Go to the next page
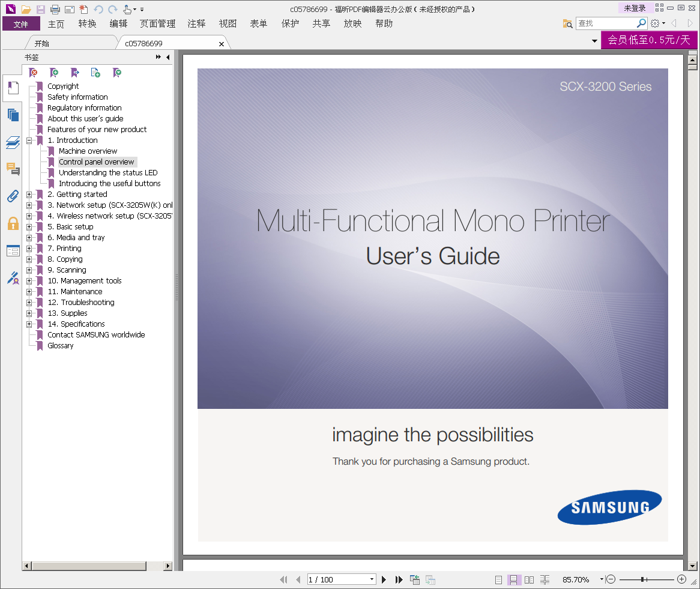This screenshot has height=589, width=700. pos(384,579)
